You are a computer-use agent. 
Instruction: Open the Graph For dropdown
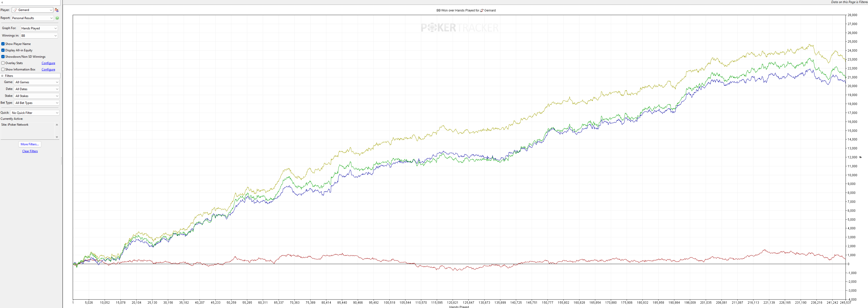[x=39, y=28]
